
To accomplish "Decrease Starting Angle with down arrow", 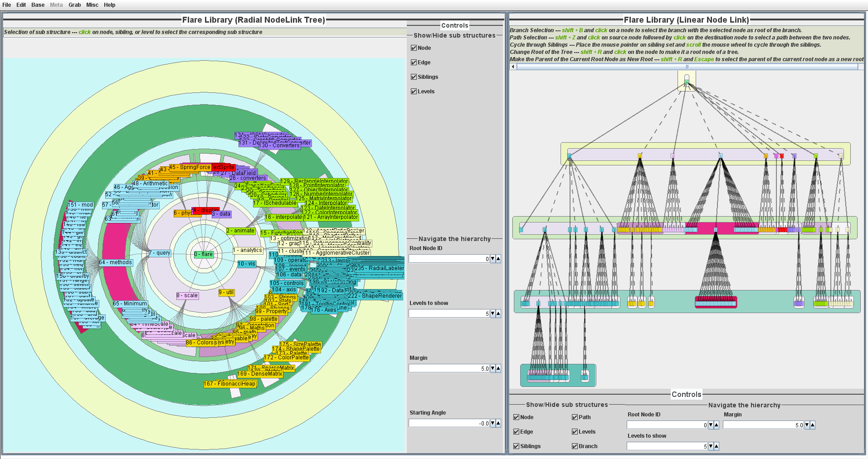I will [493, 423].
